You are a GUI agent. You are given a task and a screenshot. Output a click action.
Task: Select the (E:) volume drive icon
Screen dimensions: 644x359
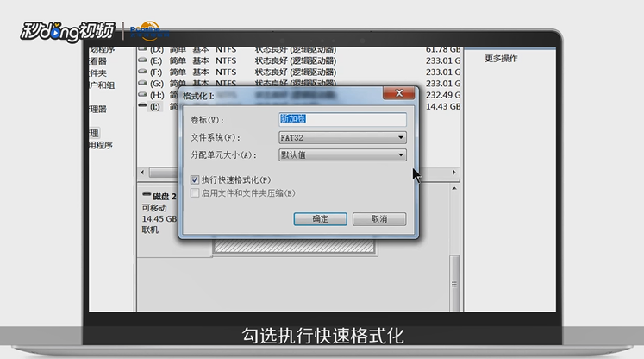(142, 60)
